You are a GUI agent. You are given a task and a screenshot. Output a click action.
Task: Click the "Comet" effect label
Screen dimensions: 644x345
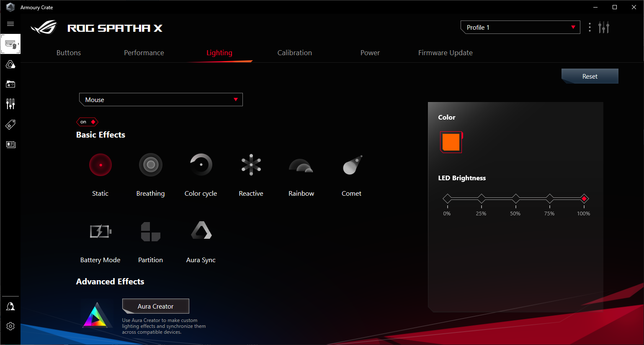[x=352, y=193]
